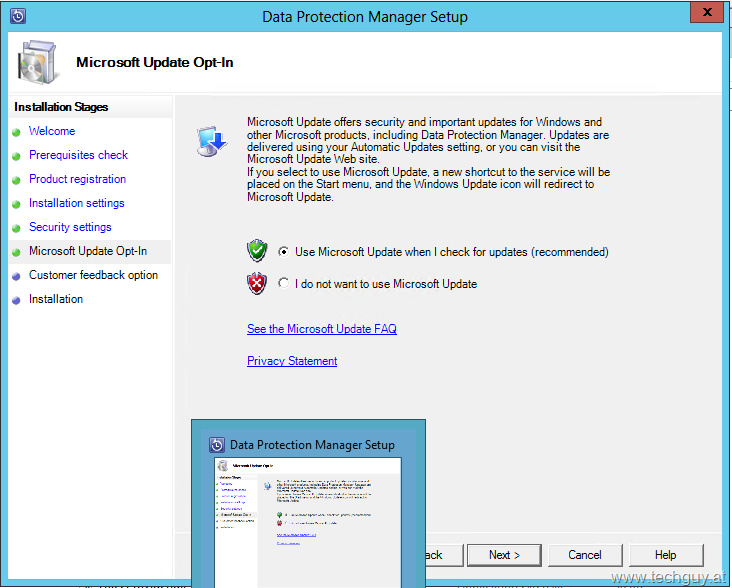The image size is (732, 588).
Task: Open Security settings stage
Action: pyautogui.click(x=70, y=227)
